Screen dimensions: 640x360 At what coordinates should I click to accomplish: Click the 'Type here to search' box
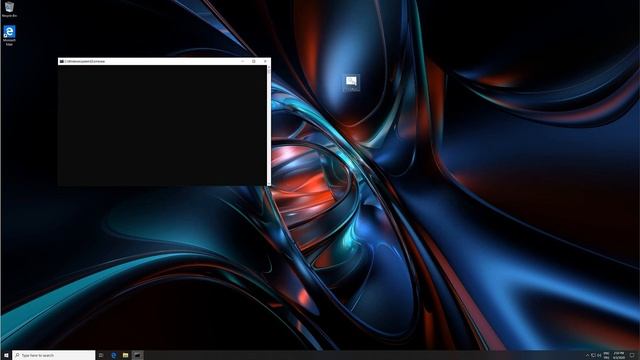point(53,355)
